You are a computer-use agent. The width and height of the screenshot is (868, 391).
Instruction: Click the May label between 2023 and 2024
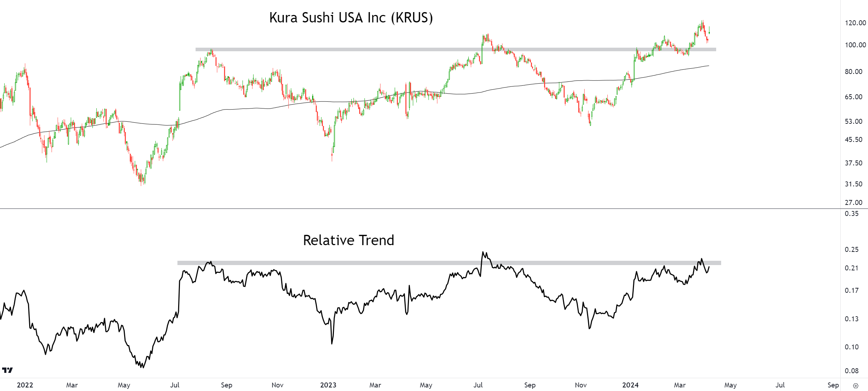[426, 385]
